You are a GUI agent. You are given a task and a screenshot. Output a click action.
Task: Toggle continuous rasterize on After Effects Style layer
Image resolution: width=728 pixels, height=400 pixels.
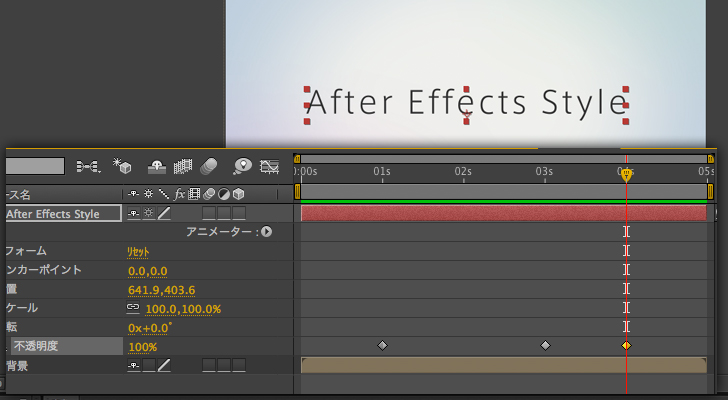click(149, 213)
